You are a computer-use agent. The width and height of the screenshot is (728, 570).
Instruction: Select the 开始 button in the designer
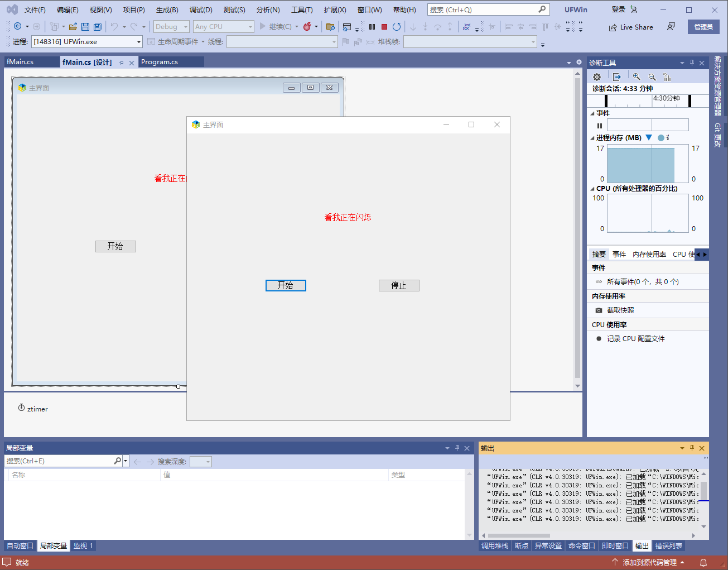pos(115,246)
